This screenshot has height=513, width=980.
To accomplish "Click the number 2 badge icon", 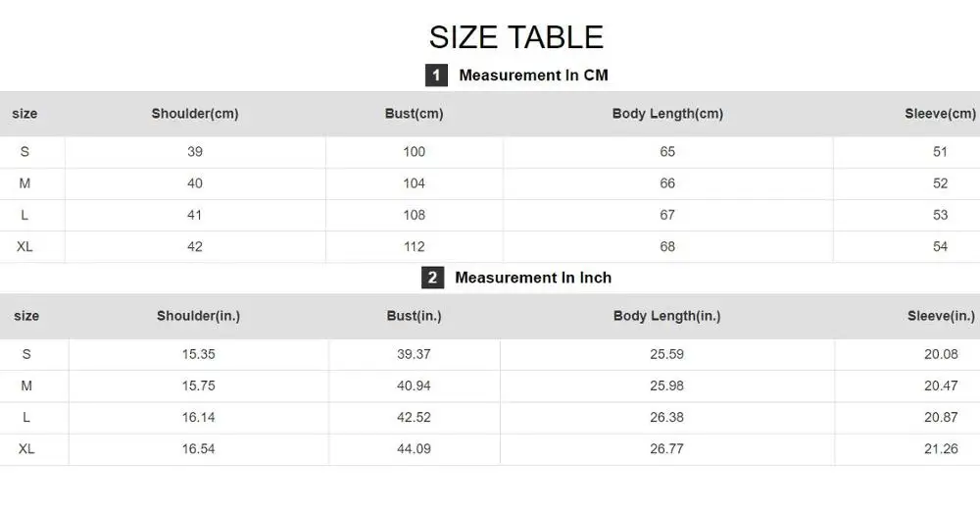I will pos(432,278).
